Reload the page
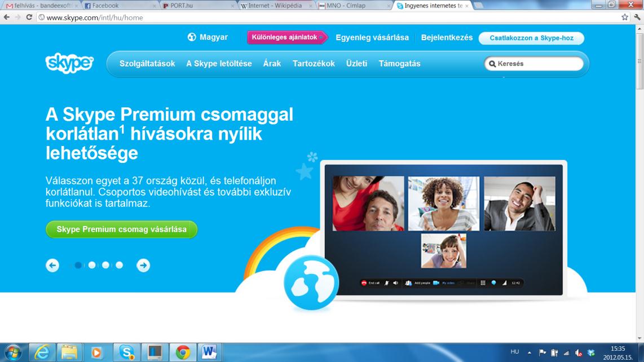Viewport: 644px width, 362px height. point(29,17)
